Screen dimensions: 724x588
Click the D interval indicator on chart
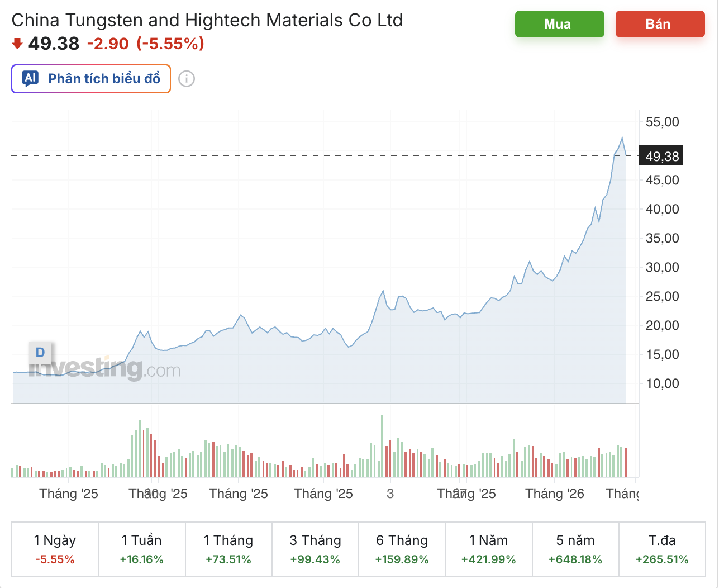click(40, 353)
